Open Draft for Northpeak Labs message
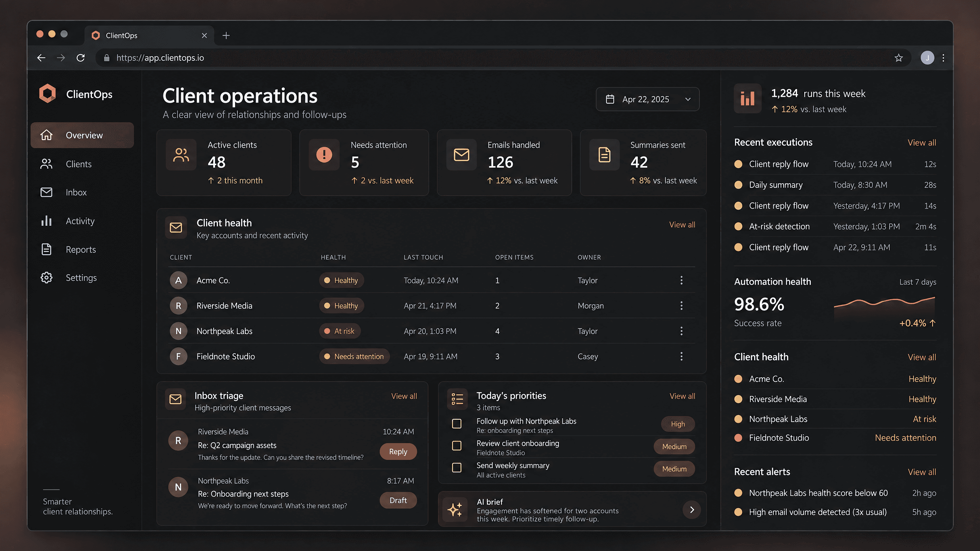Image resolution: width=980 pixels, height=551 pixels. (x=398, y=500)
